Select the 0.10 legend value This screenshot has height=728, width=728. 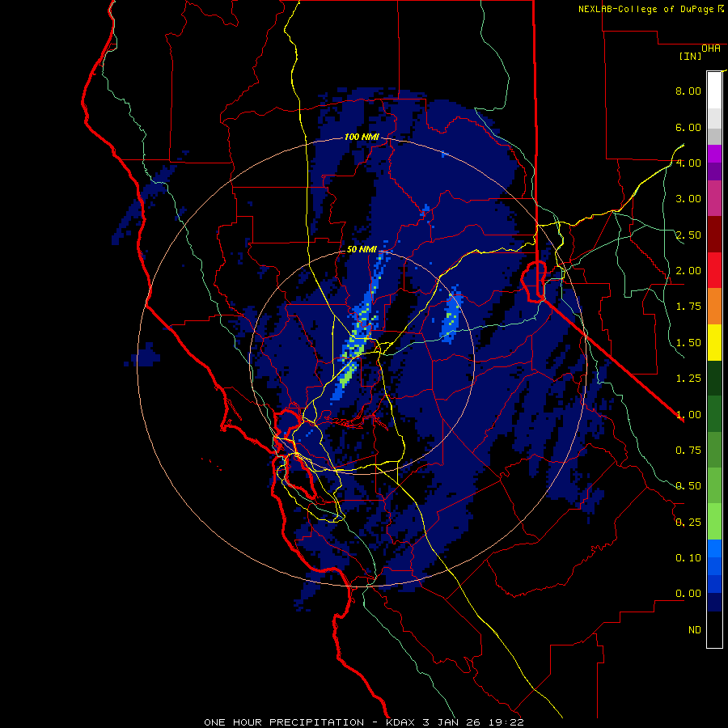pos(688,558)
